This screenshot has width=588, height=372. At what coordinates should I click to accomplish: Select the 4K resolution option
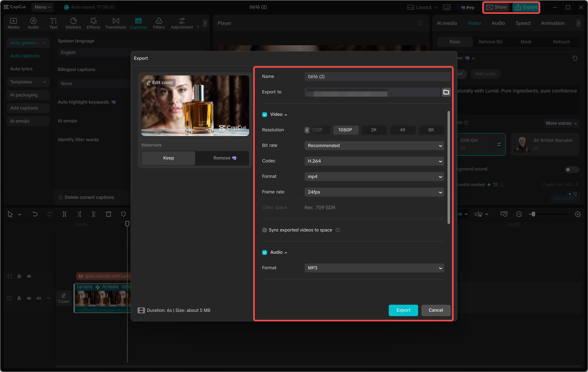(403, 130)
